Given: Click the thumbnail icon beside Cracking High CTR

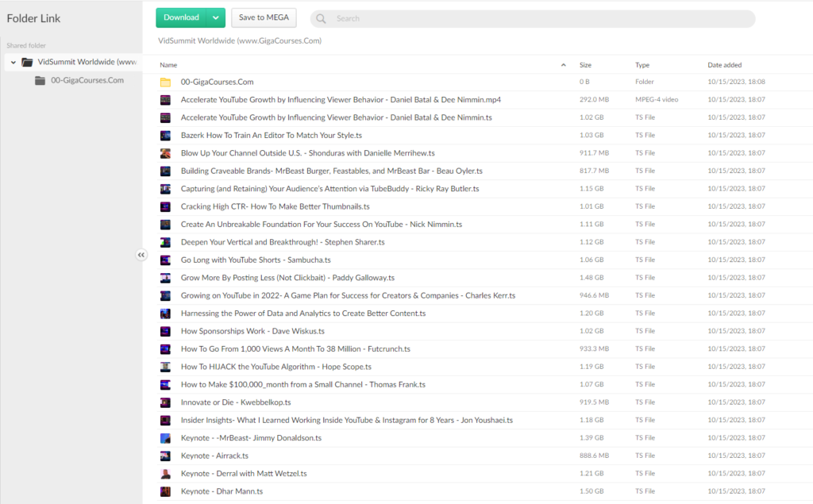Looking at the screenshot, I should coord(164,206).
